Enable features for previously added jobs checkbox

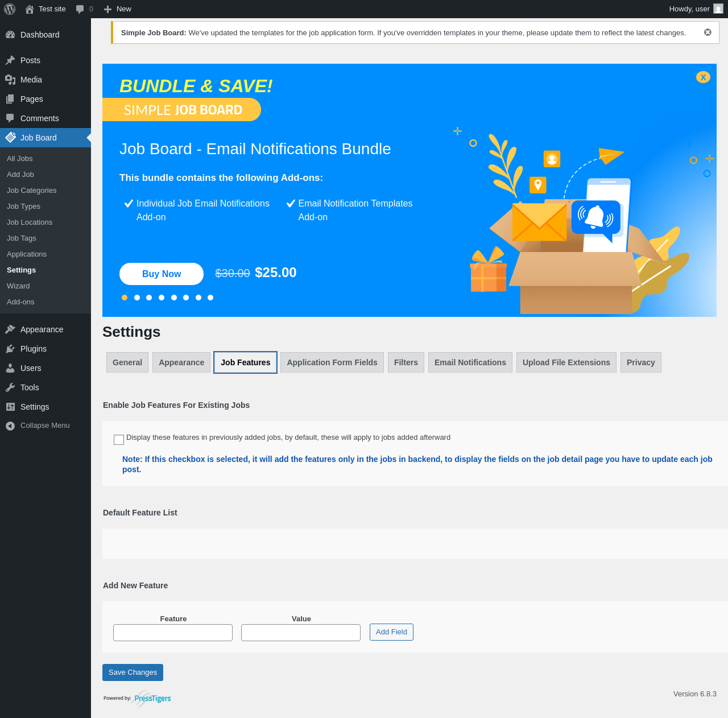(x=119, y=440)
